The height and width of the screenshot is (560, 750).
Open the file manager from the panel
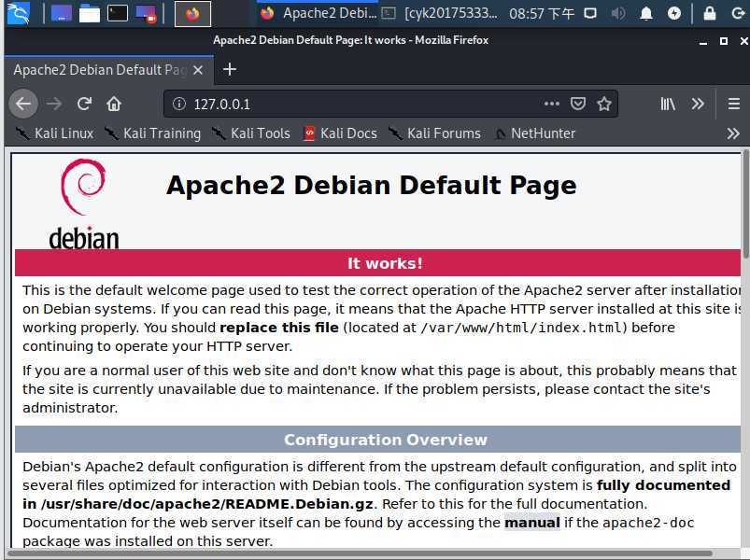(90, 13)
